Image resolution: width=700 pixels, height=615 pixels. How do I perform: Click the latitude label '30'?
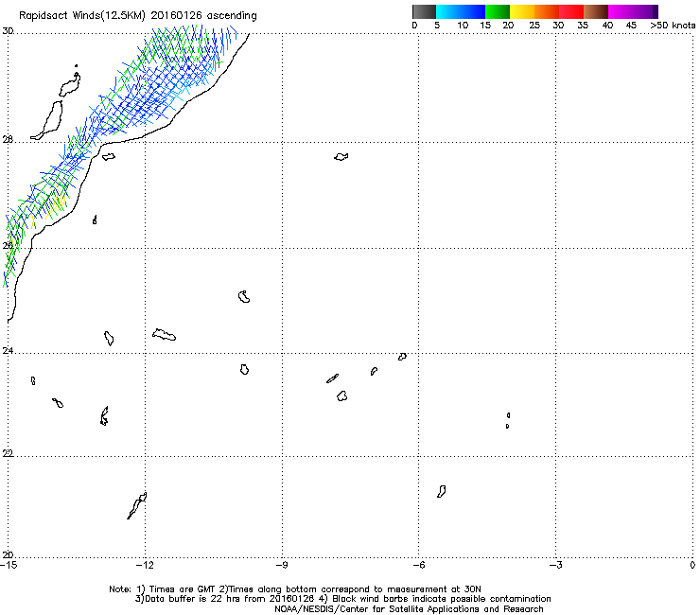(x=8, y=31)
